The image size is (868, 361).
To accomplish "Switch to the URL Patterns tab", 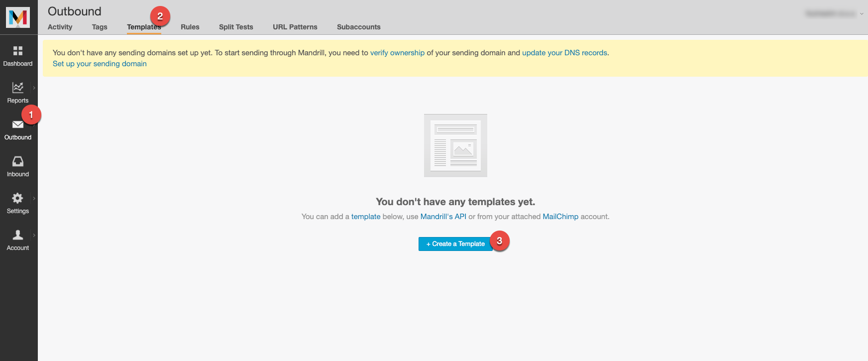I will coord(295,27).
